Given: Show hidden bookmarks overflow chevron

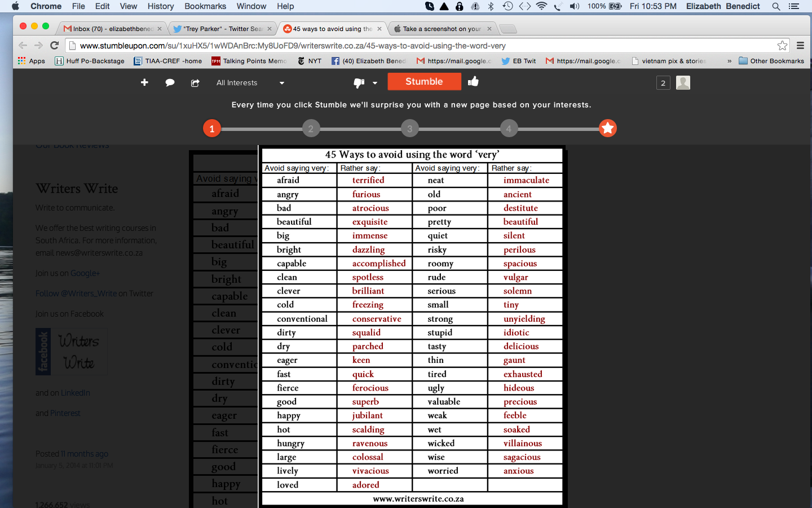Looking at the screenshot, I should [729, 61].
